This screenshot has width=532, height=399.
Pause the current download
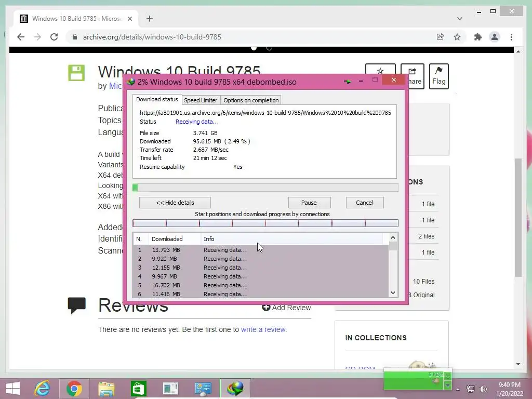click(309, 203)
